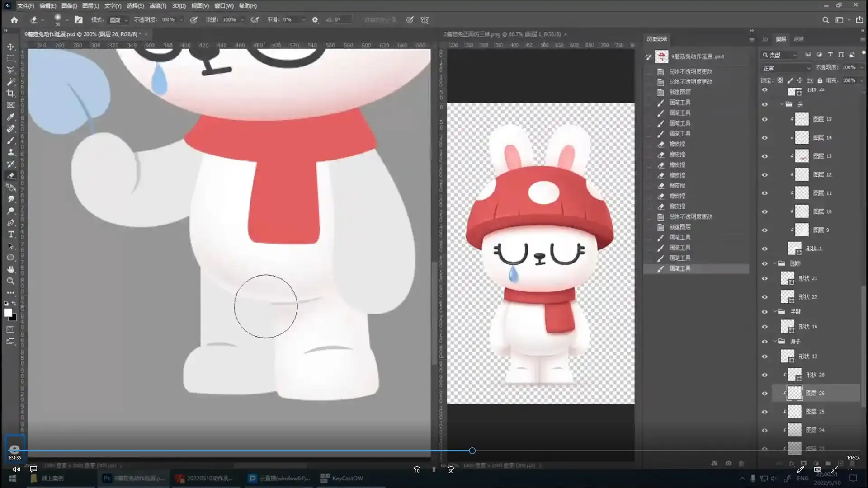Open the layer blend mode dropdown

pos(787,68)
